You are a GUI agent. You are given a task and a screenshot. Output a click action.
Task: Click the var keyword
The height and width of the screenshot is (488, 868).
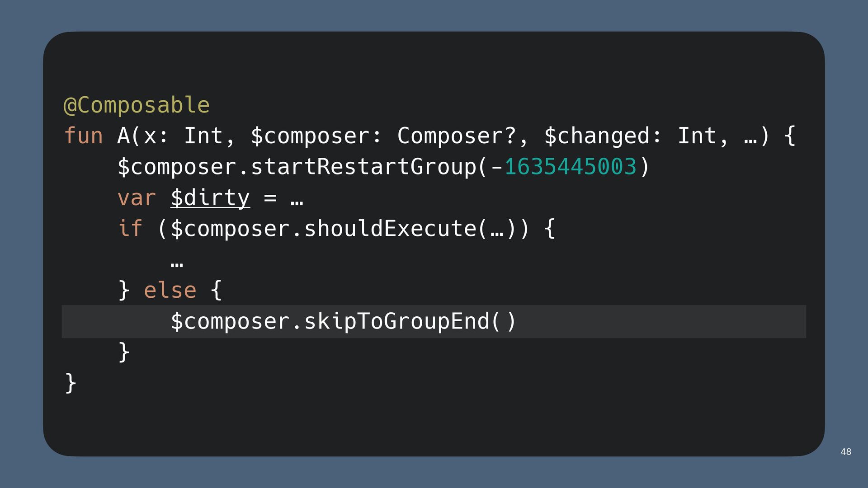[137, 198]
